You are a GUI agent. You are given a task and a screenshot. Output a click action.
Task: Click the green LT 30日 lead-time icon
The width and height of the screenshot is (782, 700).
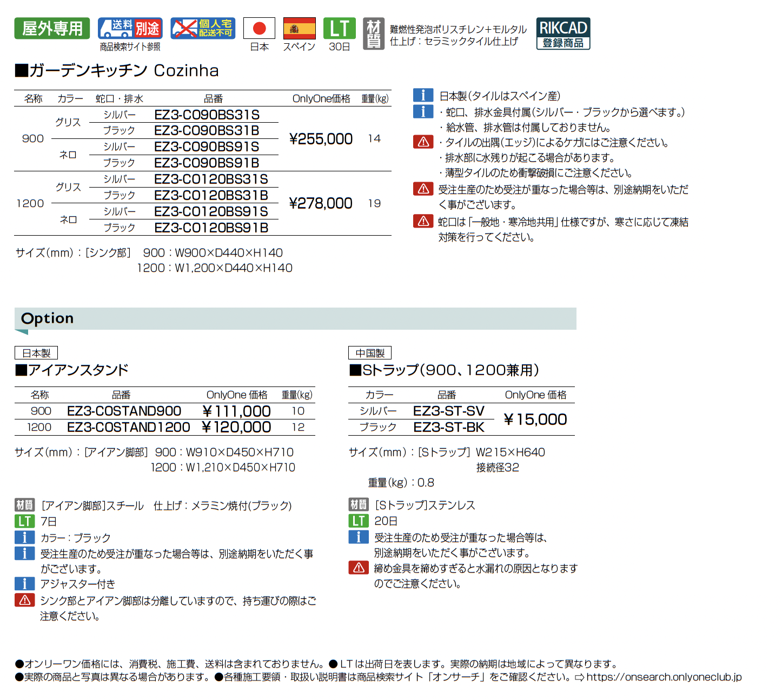pyautogui.click(x=339, y=28)
